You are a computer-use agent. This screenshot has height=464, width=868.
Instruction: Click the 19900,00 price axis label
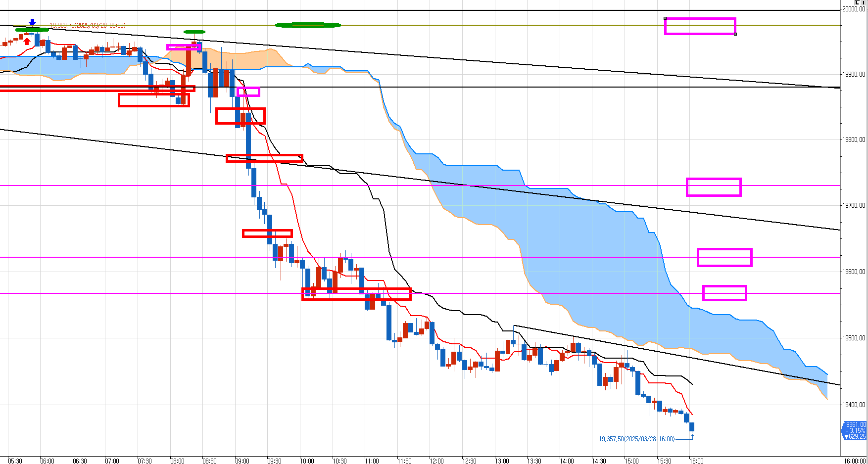point(854,74)
